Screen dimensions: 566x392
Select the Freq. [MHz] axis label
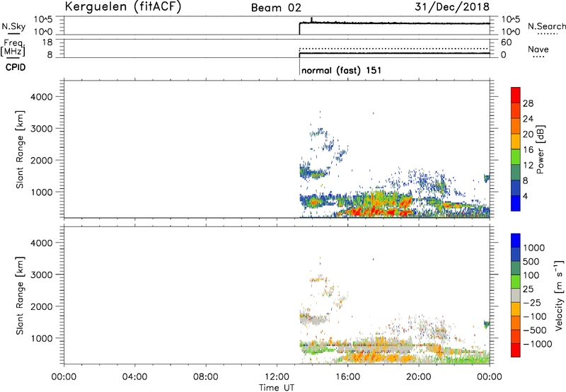(x=14, y=47)
